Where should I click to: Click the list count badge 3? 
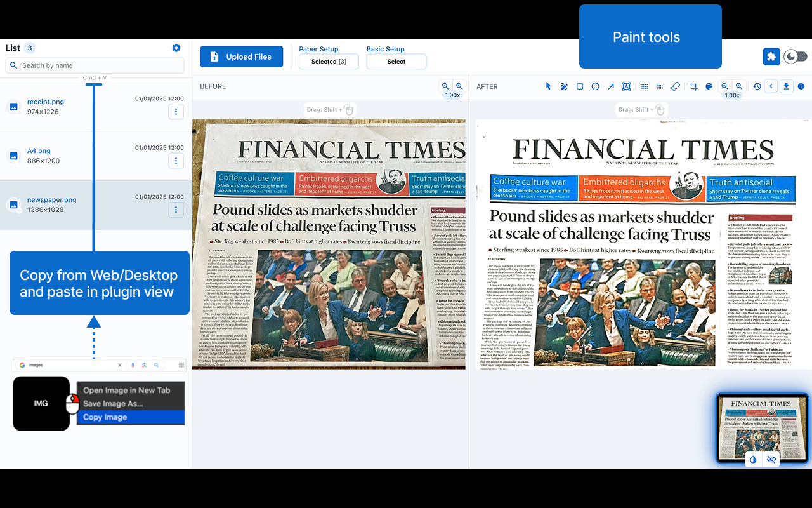tap(30, 48)
